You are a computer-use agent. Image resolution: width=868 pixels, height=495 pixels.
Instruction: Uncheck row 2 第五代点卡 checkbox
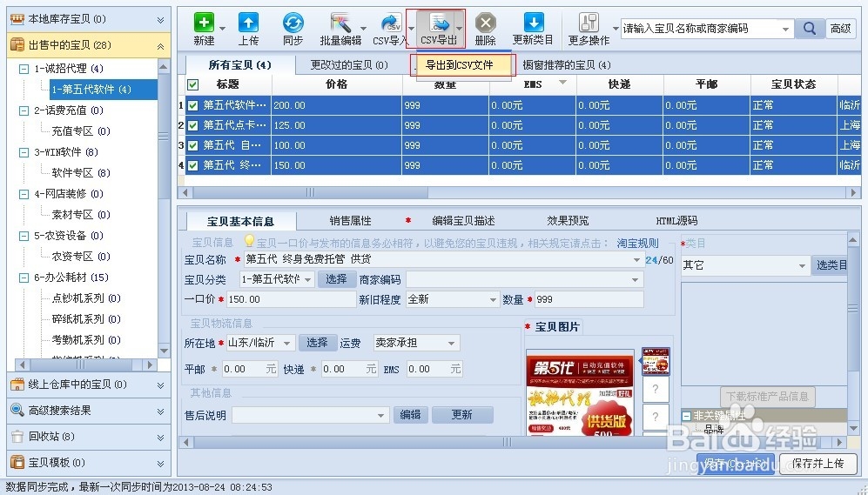(192, 125)
